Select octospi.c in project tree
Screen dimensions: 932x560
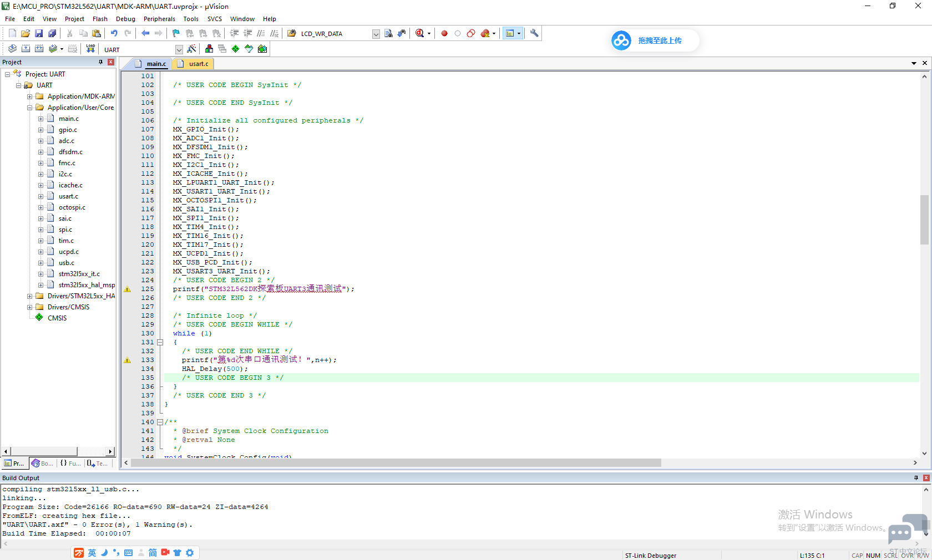[72, 207]
